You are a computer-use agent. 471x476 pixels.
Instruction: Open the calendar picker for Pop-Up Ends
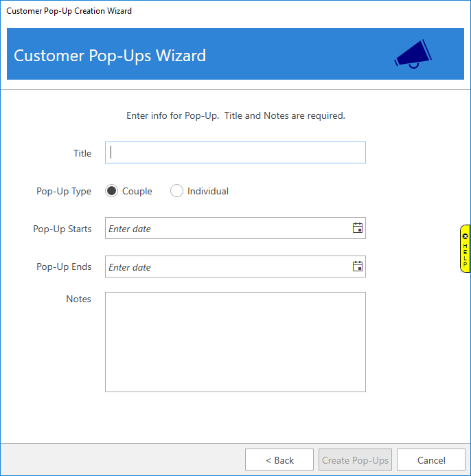pyautogui.click(x=357, y=267)
